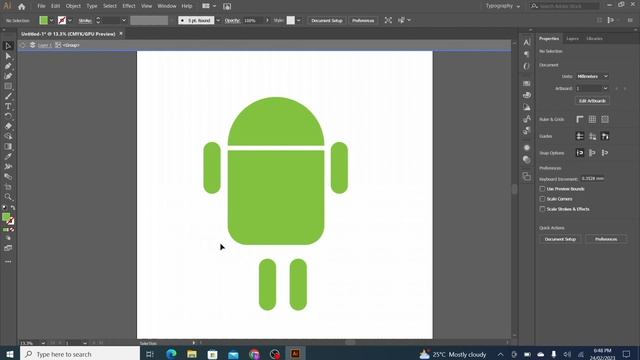The height and width of the screenshot is (360, 640).
Task: Click Preferences in the control bar
Action: point(363,20)
